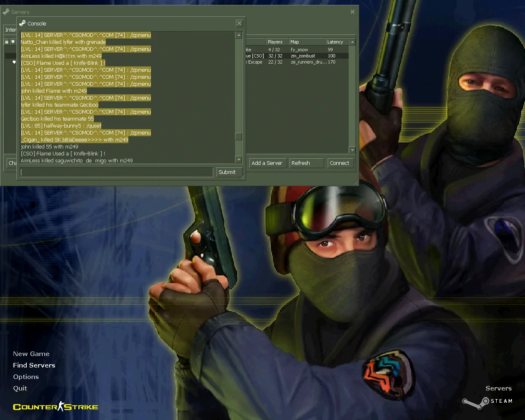The image size is (525, 420).
Task: Click the Steam icon in Servers title bar
Action: point(6,12)
